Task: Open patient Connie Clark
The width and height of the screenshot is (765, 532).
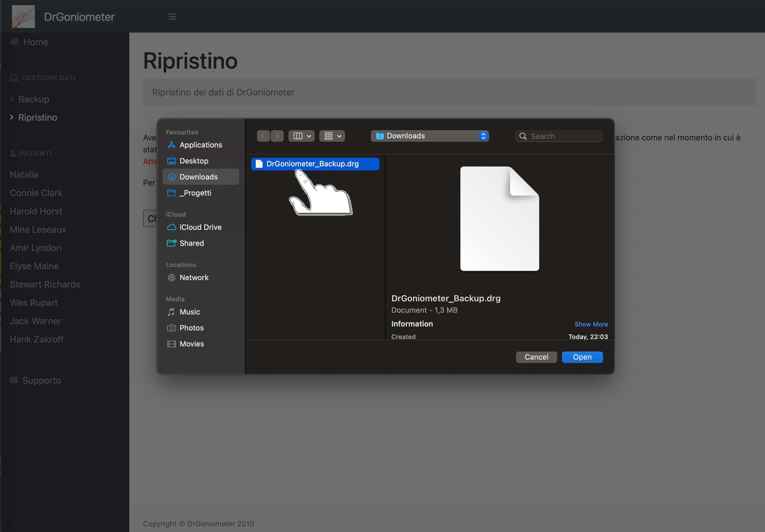Action: 36,193
